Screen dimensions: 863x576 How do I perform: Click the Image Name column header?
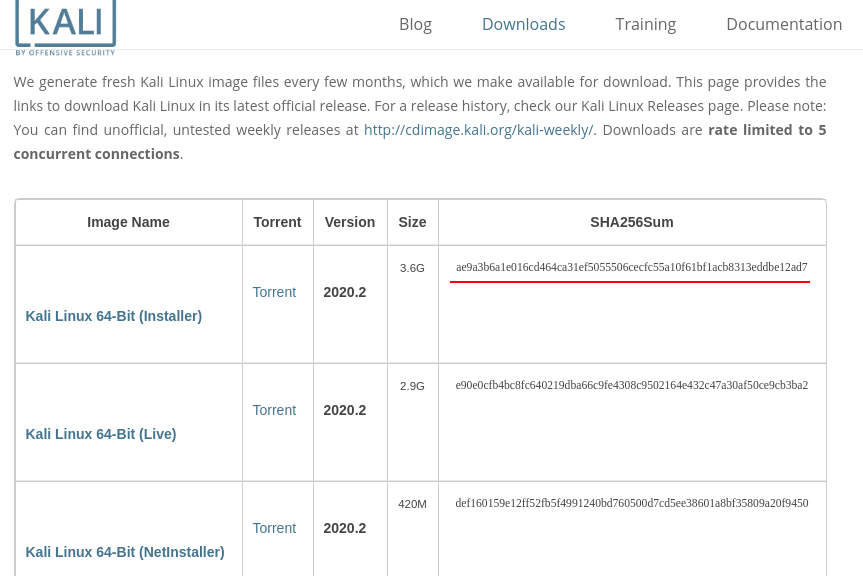click(x=128, y=222)
